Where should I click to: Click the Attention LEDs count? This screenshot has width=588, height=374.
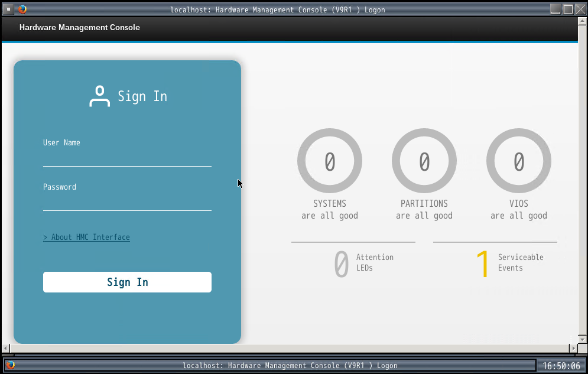coord(341,264)
